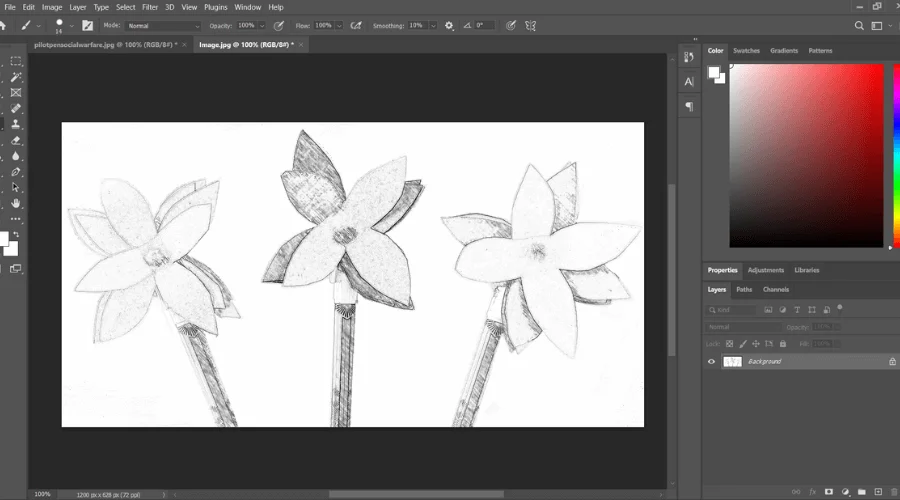Toggle shape layer filter in Layers
The image size is (900, 500).
(812, 309)
